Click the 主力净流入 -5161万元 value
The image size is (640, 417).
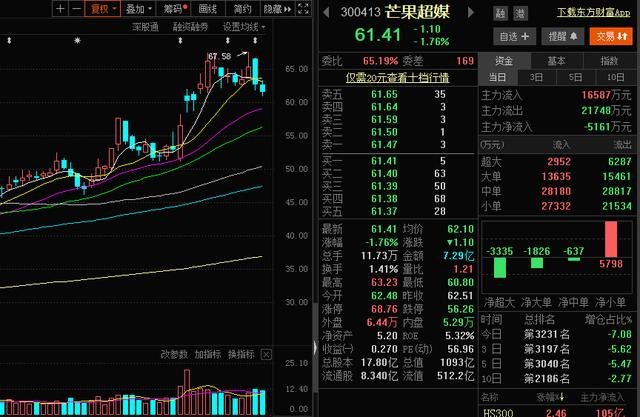point(607,127)
